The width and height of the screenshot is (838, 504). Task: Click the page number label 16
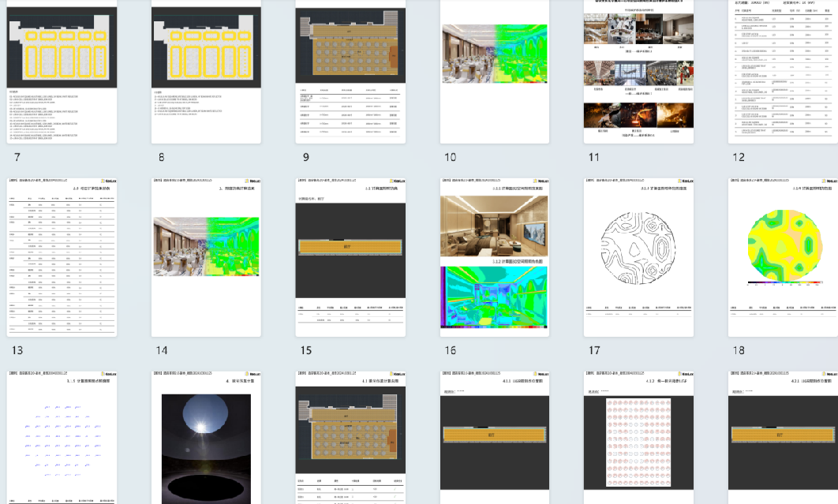[x=450, y=350]
